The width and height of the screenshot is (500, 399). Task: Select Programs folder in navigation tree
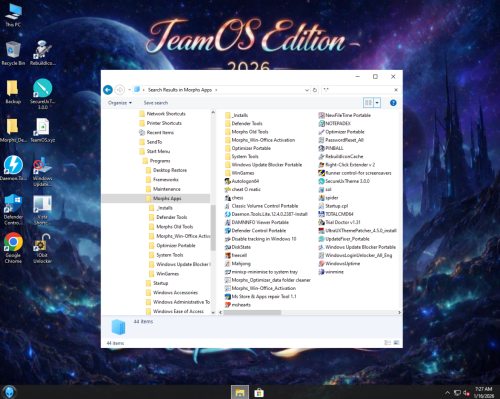point(156,161)
